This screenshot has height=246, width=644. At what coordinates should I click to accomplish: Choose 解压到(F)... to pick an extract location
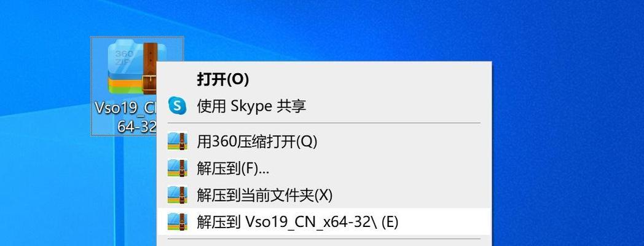(232, 168)
